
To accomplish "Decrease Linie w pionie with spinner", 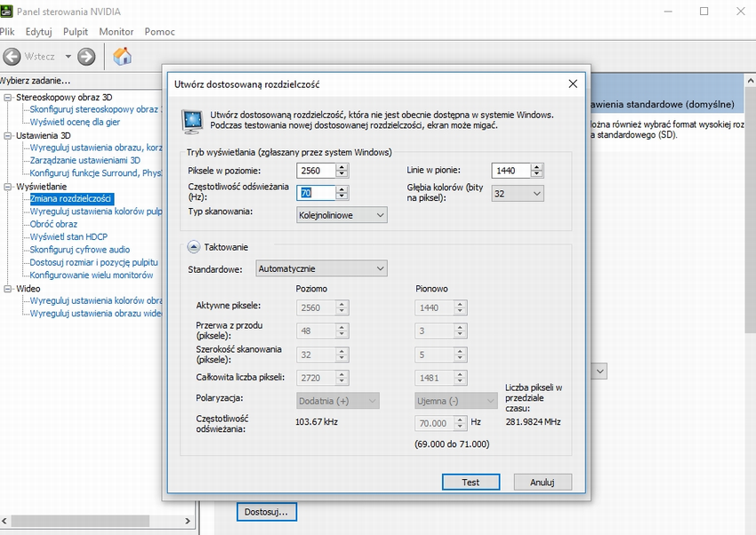I will tap(536, 174).
